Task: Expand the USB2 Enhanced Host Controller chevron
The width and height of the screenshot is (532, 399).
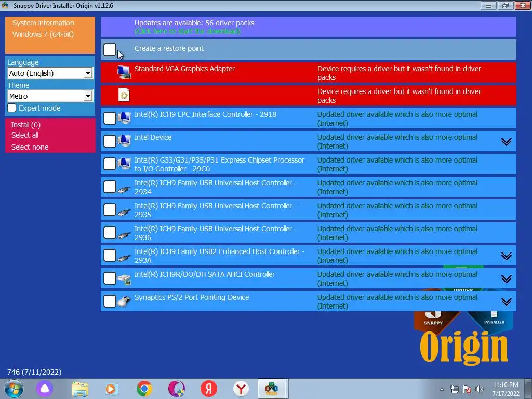Action: click(506, 256)
